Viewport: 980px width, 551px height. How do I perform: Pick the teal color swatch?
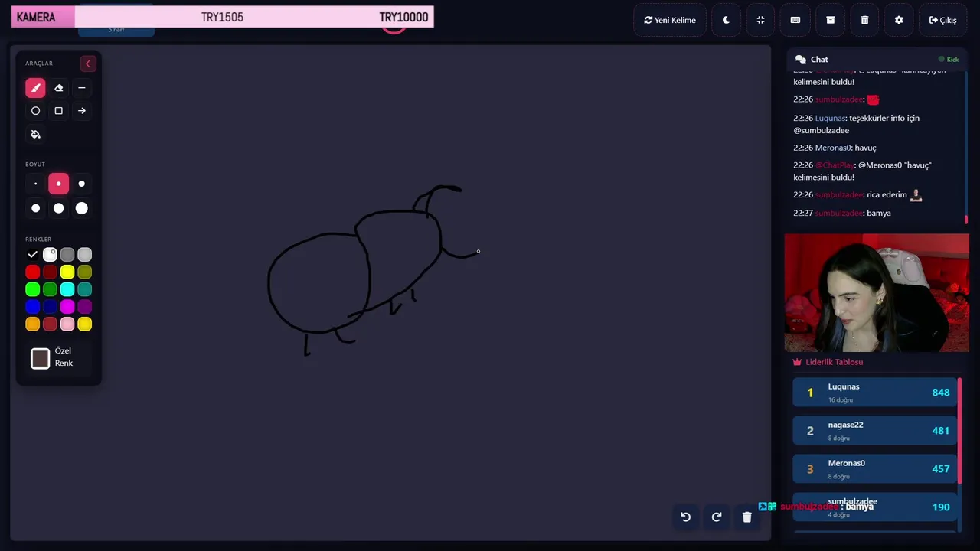point(85,289)
